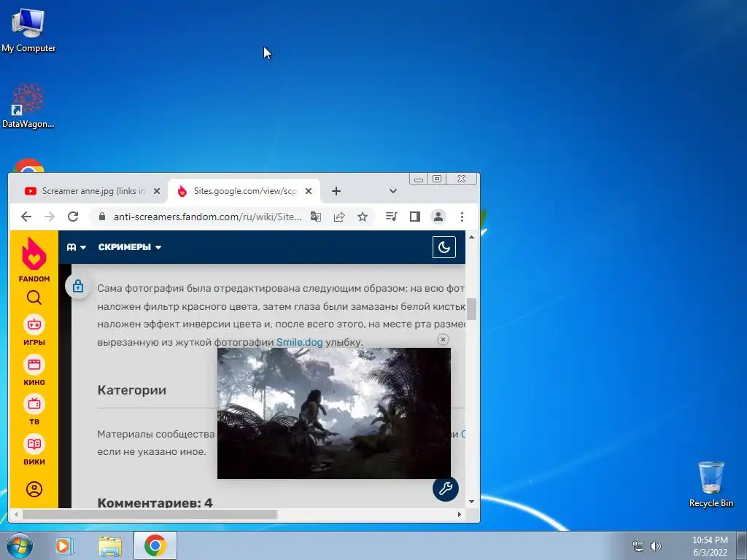747x560 pixels.
Task: Reload the current page
Action: [x=73, y=217]
